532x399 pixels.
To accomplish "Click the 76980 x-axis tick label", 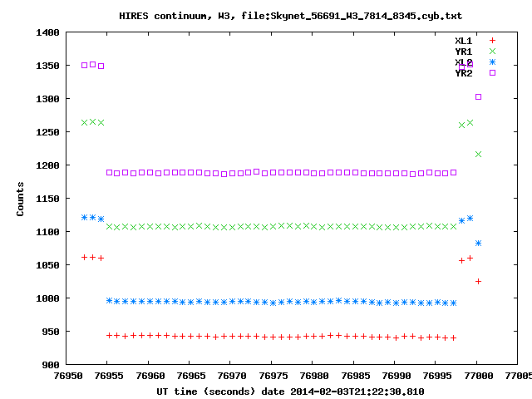I will (x=314, y=376).
